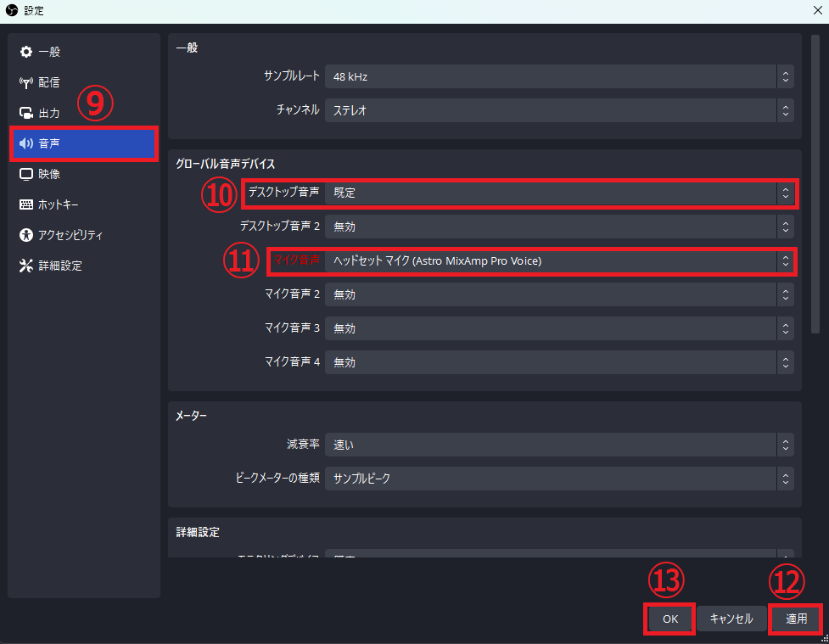Open the サンプルレート 48 kHz dropdown
Image resolution: width=829 pixels, height=644 pixels.
(559, 76)
